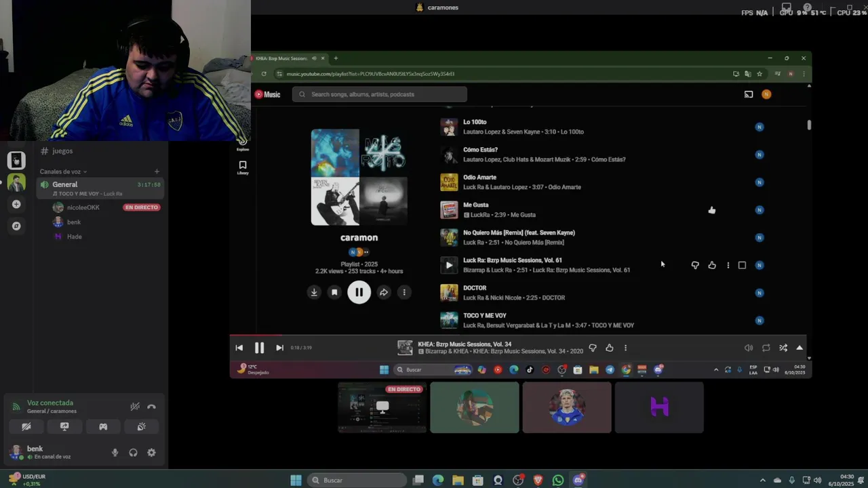Open WhatsApp from the Windows taskbar
The height and width of the screenshot is (488, 868).
[x=558, y=480]
